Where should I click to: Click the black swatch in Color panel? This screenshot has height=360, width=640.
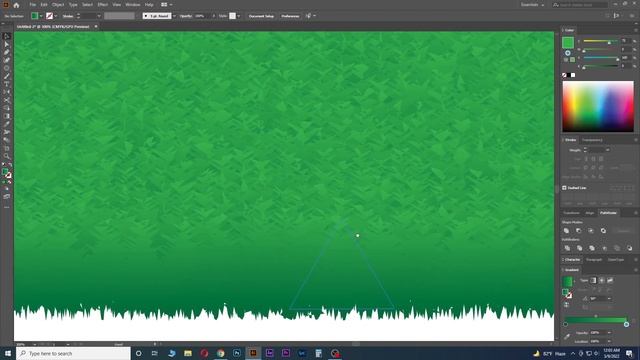pos(569,75)
